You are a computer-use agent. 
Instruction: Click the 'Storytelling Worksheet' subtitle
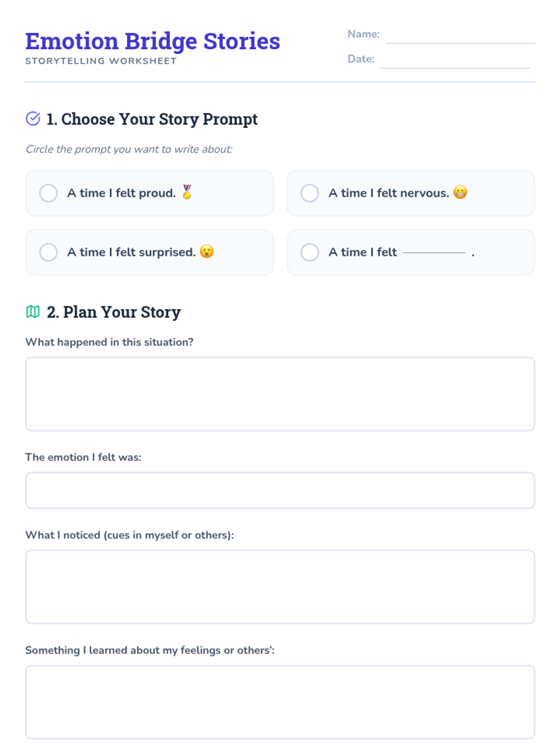point(101,61)
